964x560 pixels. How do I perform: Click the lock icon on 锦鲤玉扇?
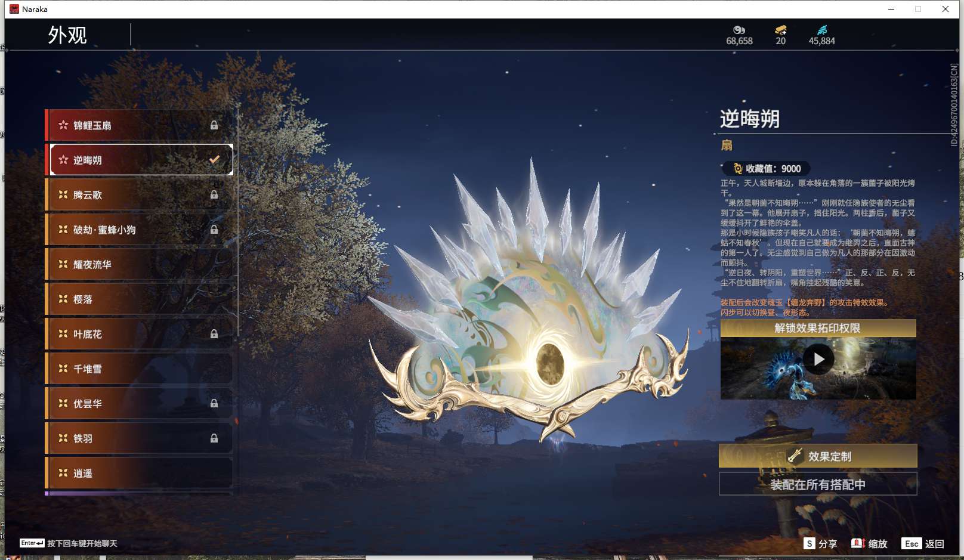pos(214,125)
